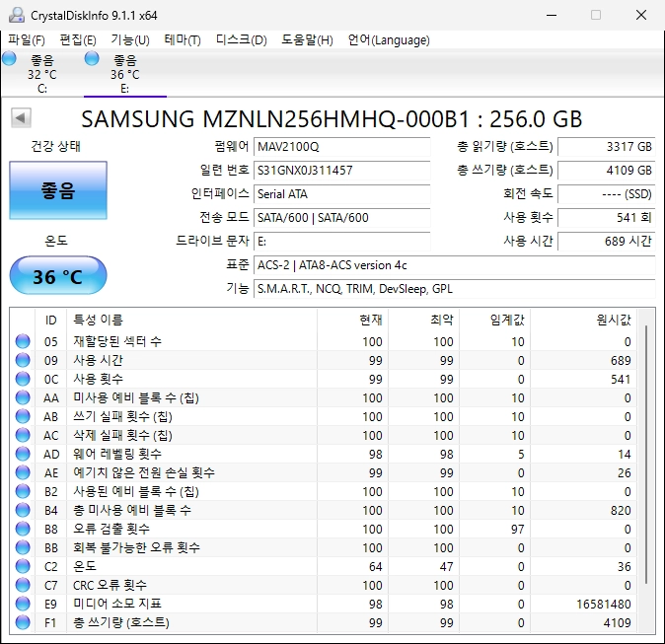Switch to E: drive tab showing 36 °C
665x644 pixels.
click(x=125, y=74)
